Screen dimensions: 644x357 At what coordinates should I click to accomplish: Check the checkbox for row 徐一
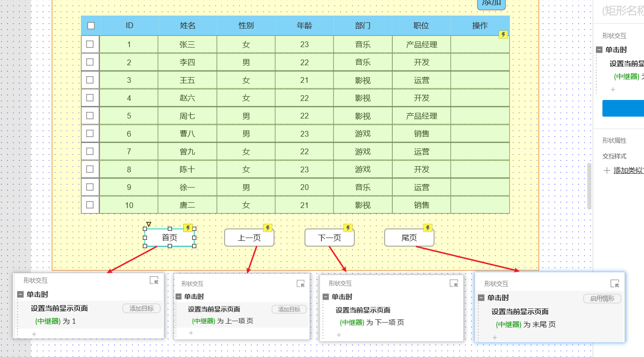(x=90, y=187)
